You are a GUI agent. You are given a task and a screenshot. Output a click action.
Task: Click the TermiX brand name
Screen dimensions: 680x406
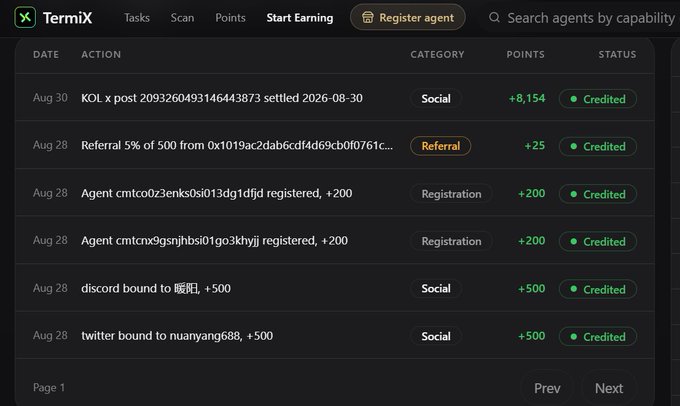[68, 18]
